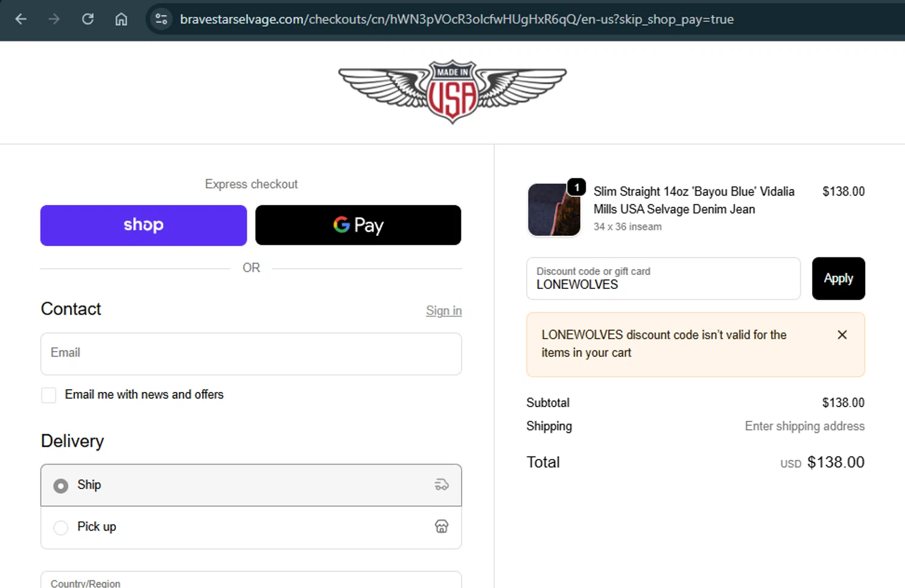This screenshot has width=905, height=588.
Task: Focus the Email contact field
Action: point(251,354)
